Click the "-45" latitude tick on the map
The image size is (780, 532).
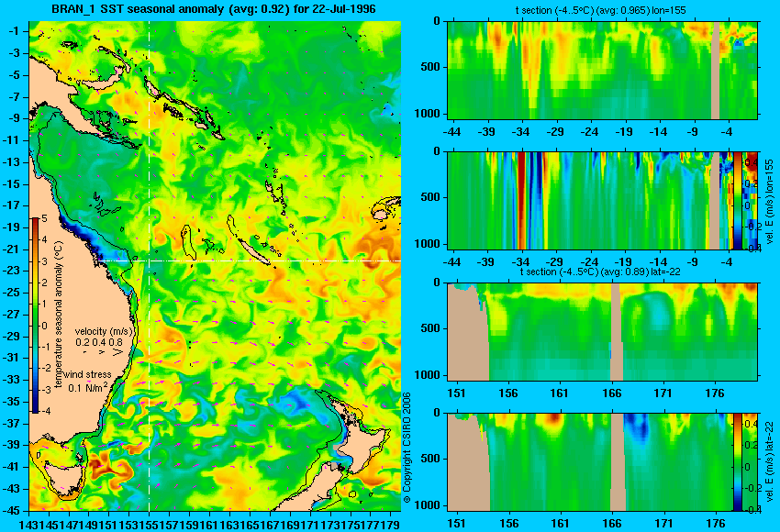pyautogui.click(x=13, y=510)
